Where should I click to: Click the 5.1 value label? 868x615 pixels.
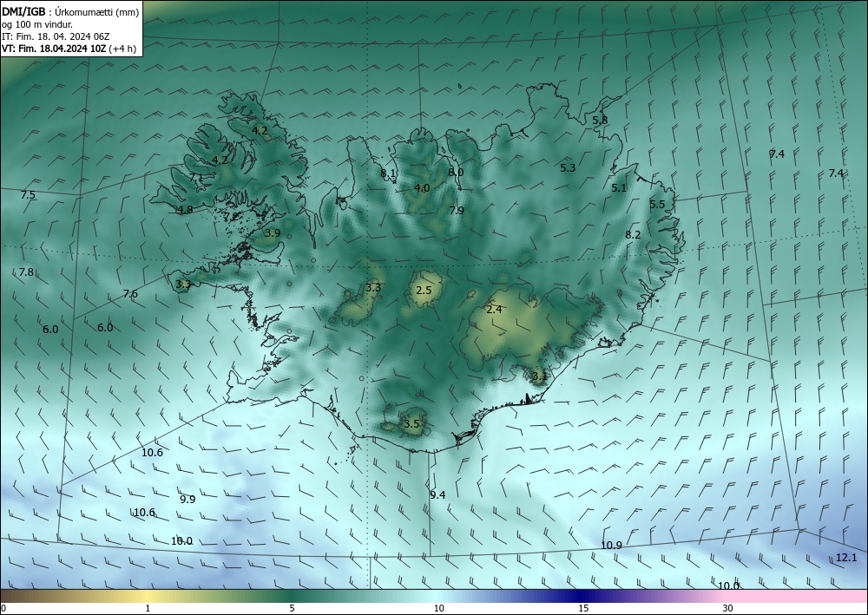[x=619, y=188]
